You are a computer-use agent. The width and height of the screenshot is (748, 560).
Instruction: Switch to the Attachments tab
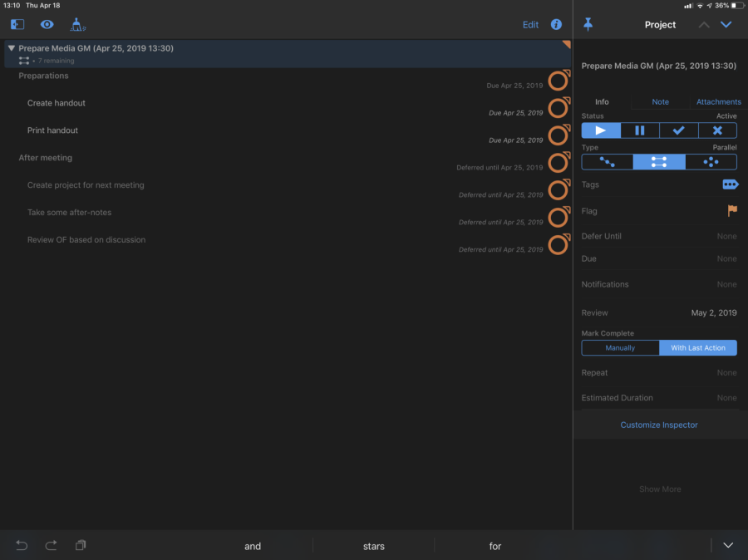[718, 101]
